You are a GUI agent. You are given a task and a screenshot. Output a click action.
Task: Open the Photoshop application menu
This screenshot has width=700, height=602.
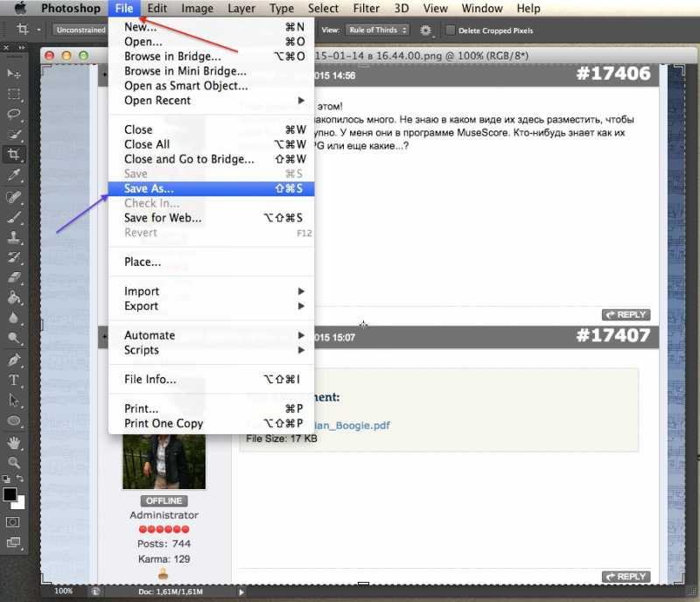pos(71,8)
